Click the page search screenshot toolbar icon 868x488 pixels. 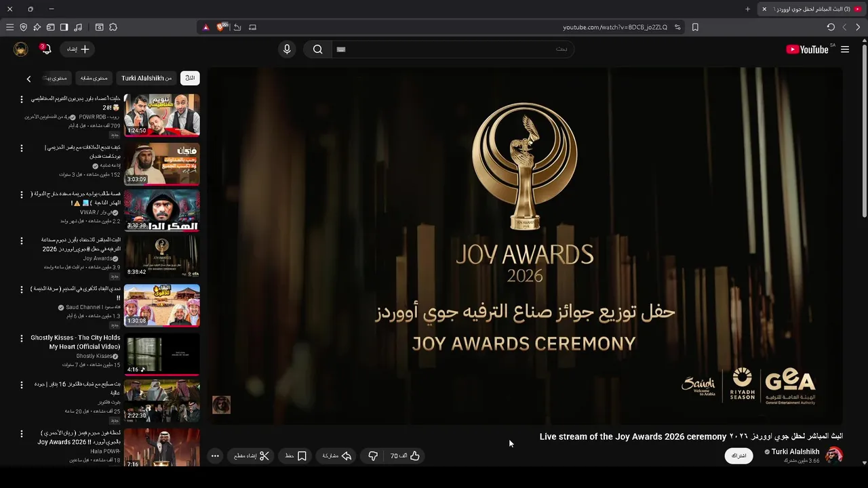(99, 27)
